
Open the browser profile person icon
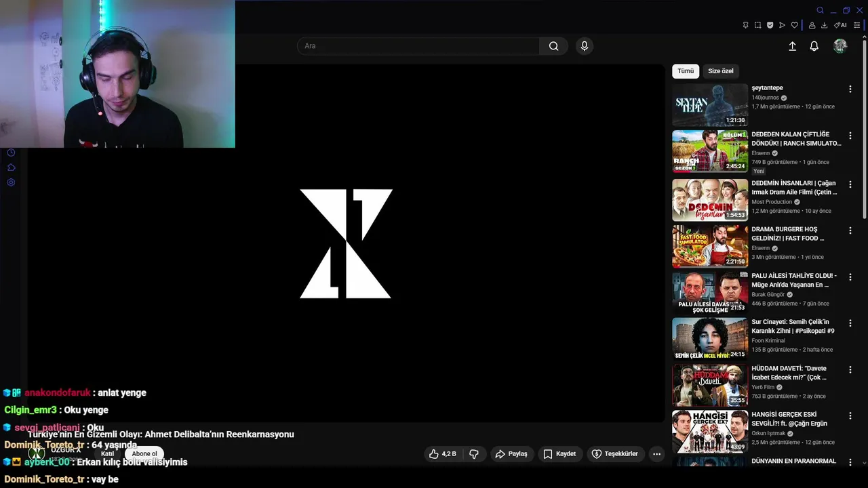[812, 25]
